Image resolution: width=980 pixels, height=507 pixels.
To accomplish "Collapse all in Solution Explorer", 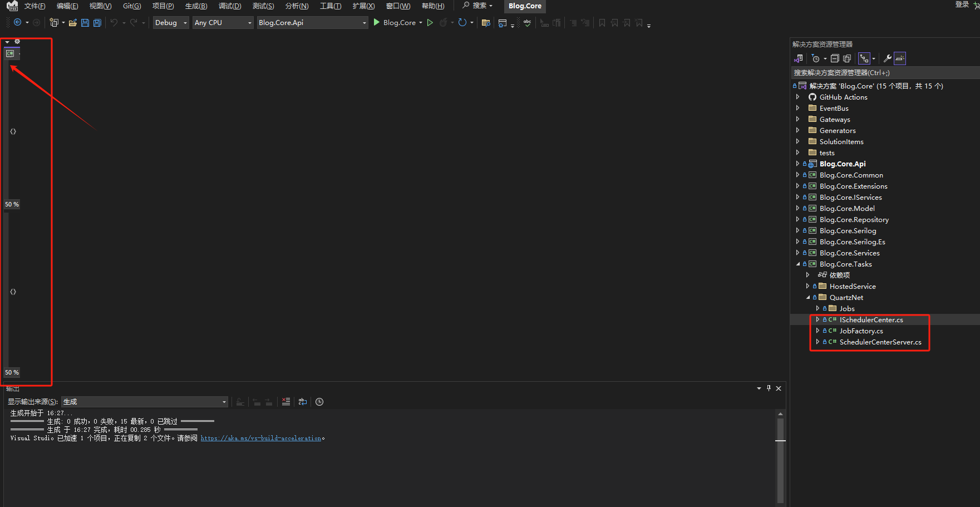I will tap(835, 58).
